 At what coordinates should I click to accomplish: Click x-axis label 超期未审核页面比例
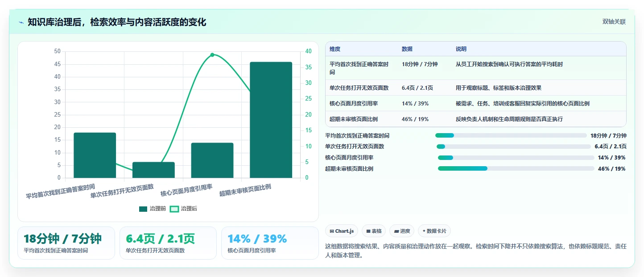point(245,190)
